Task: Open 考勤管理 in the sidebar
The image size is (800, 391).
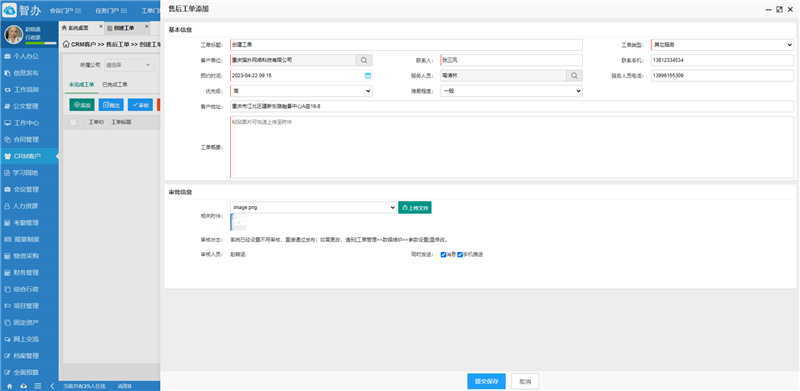Action: (29, 223)
